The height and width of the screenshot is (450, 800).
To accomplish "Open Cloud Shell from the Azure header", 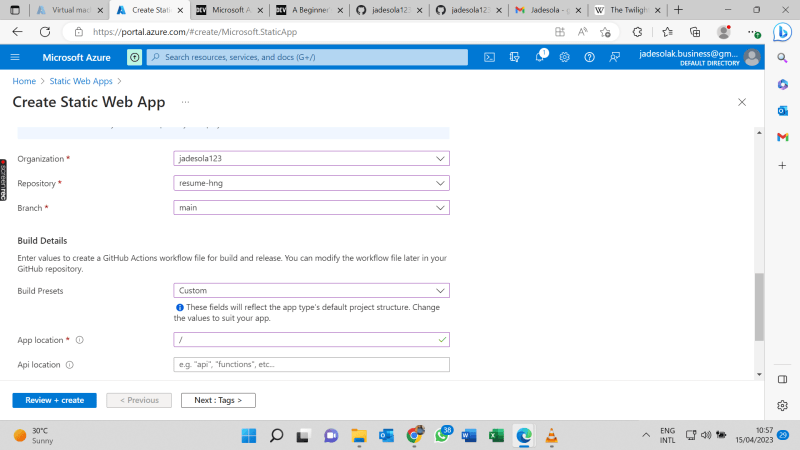I will [489, 57].
